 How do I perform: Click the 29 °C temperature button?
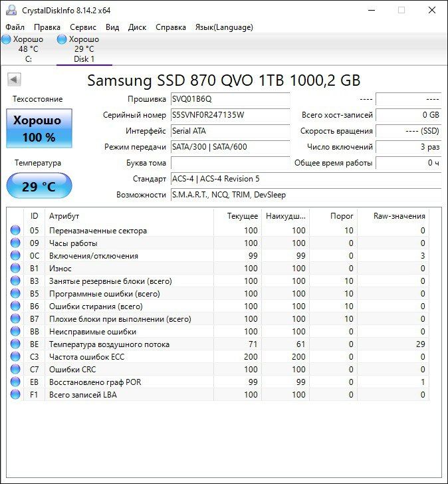pyautogui.click(x=39, y=186)
